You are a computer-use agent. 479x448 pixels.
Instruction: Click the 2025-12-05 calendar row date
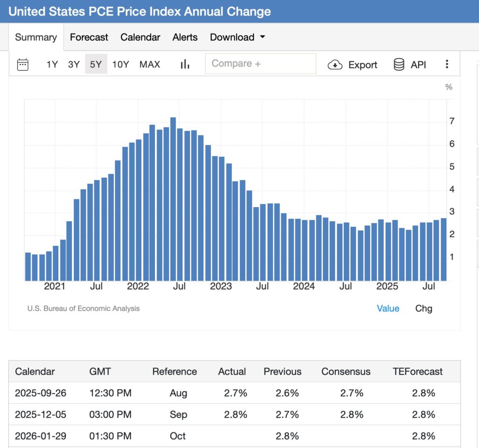(40, 415)
